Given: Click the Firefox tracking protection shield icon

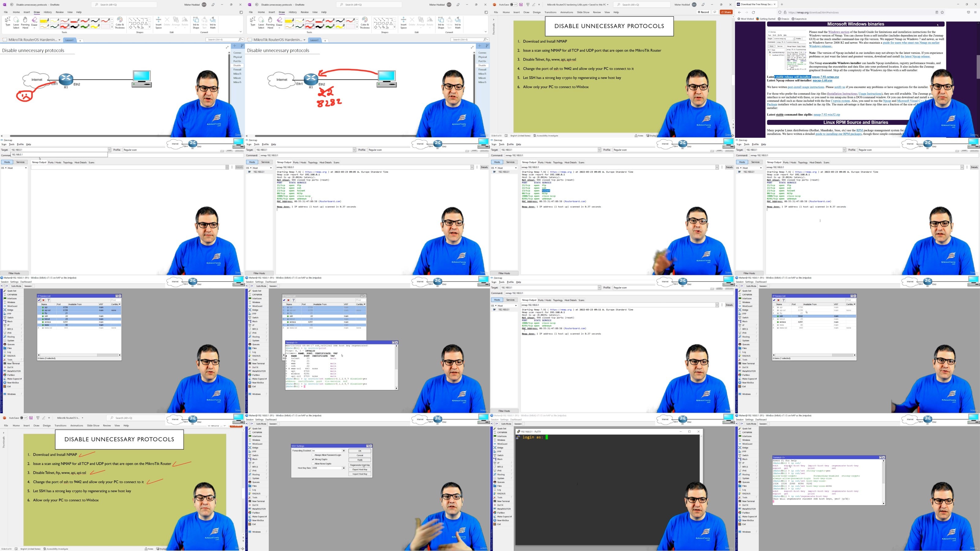Looking at the screenshot, I should click(780, 12).
